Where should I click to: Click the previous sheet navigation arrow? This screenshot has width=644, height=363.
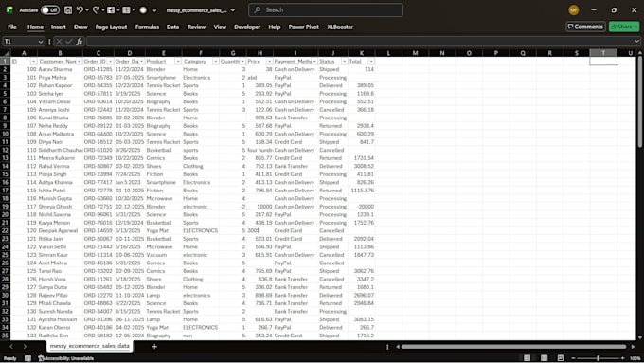[x=11, y=347]
